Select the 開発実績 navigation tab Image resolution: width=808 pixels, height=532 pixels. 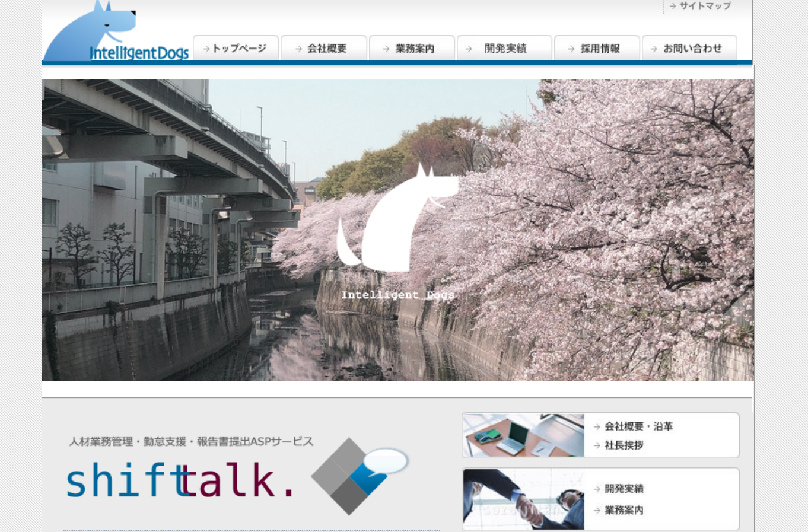click(504, 49)
